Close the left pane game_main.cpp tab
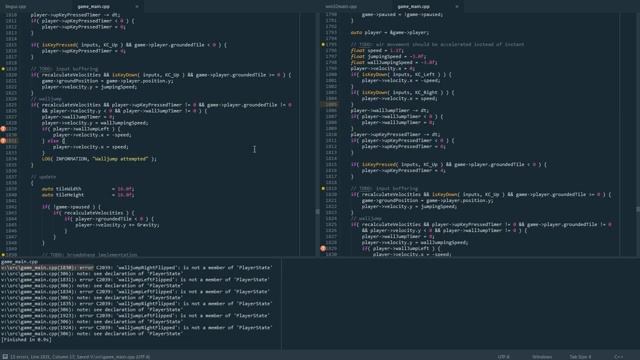This screenshot has width=640, height=360. click(x=137, y=7)
